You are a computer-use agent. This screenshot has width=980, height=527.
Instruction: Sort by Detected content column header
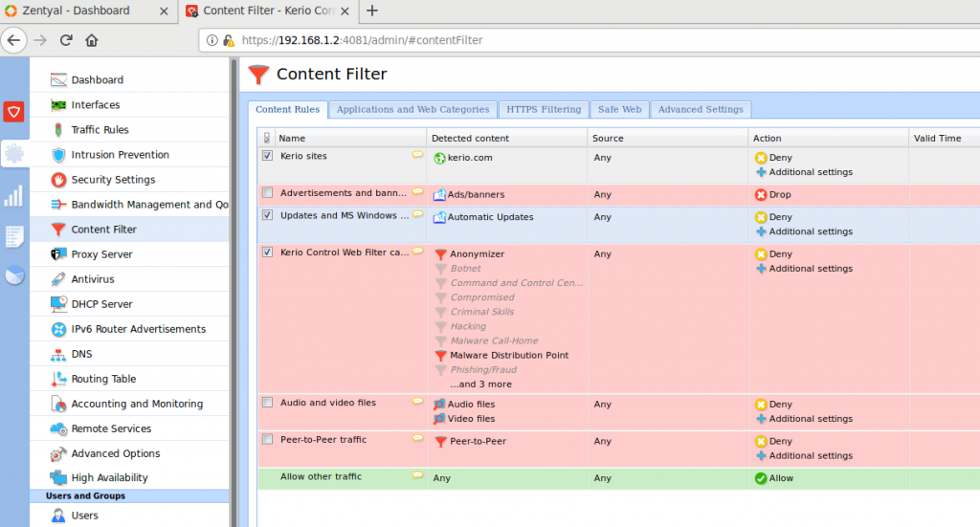[x=507, y=138]
